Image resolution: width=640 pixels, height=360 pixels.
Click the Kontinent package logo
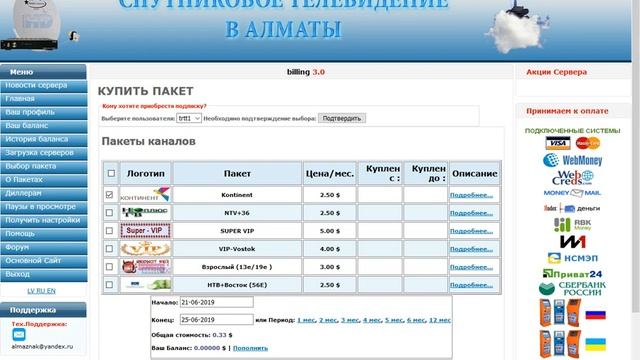click(145, 195)
